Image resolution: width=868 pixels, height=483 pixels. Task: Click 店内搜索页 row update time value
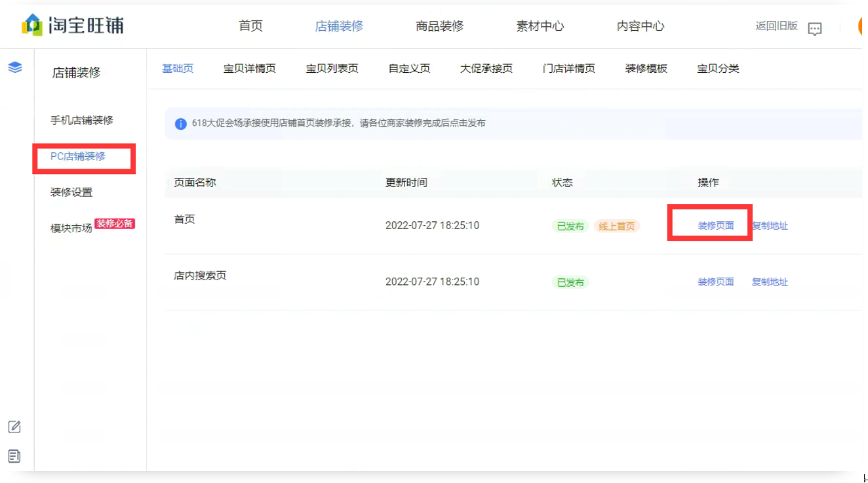[432, 282]
